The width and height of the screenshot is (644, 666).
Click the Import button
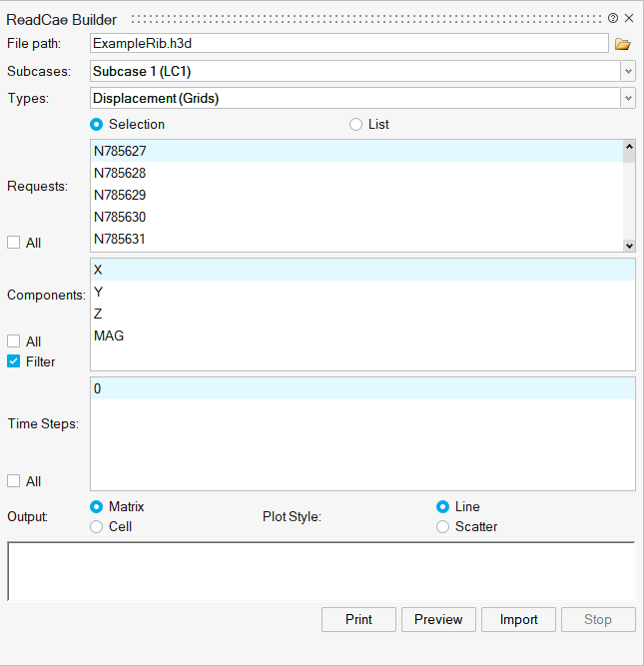[x=518, y=619]
